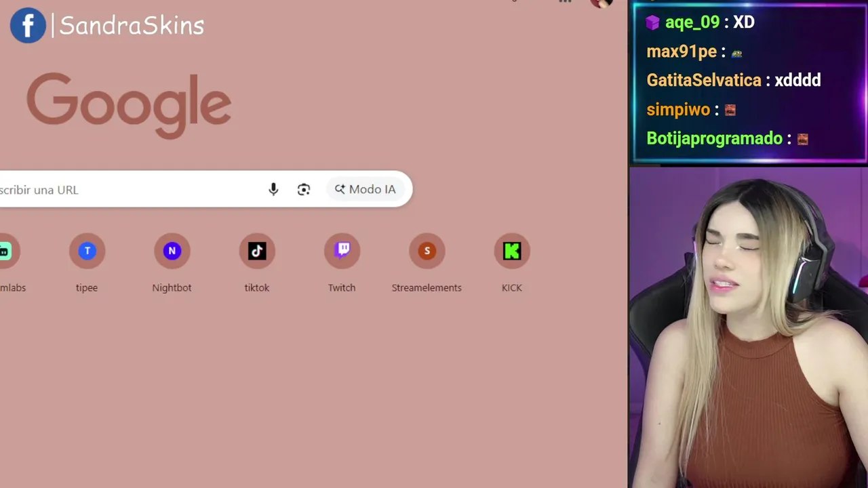Screen dimensions: 868x488
Task: Click the emote in max91pe's message
Action: (x=736, y=54)
